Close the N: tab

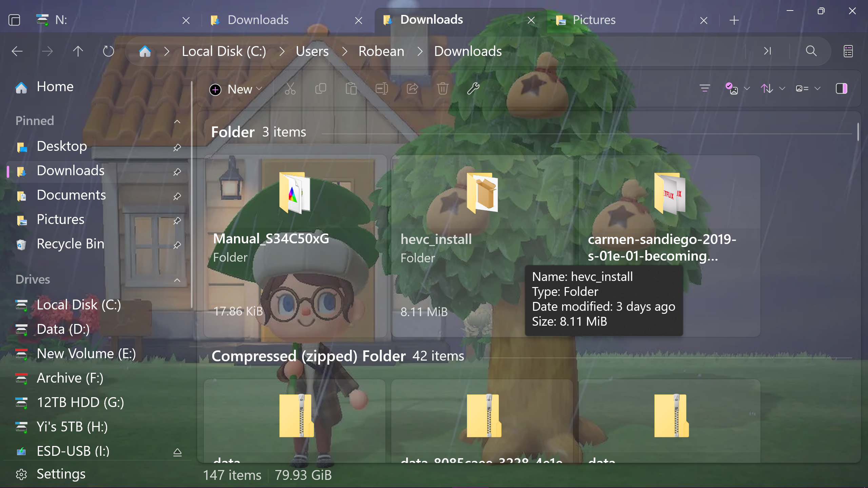pos(186,21)
